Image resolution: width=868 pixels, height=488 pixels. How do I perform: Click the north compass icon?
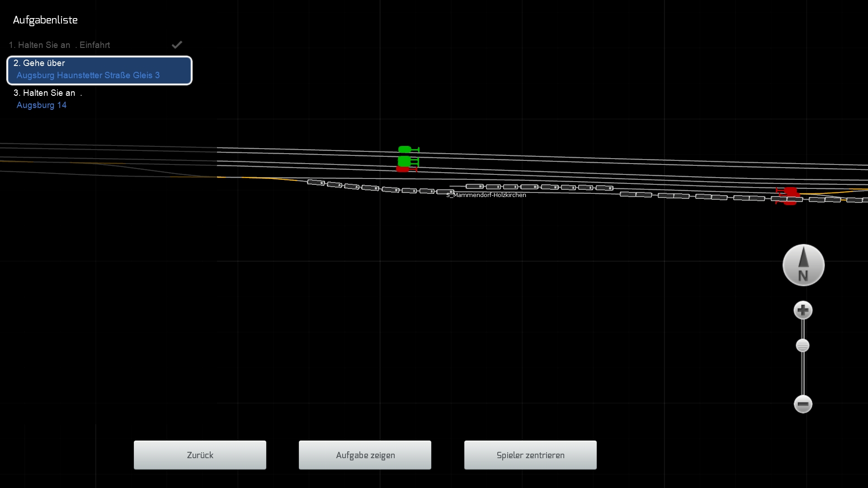(x=803, y=265)
